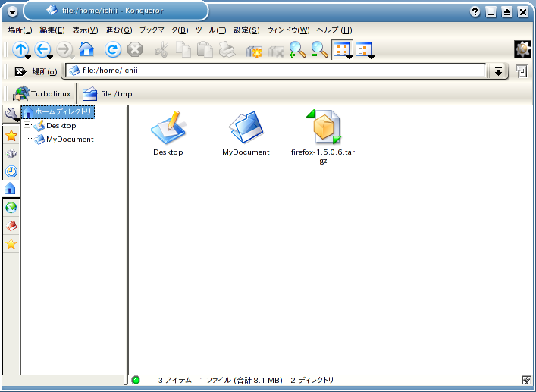The image size is (536, 392).
Task: Click green view-link indicator in status bar
Action: pos(136,380)
